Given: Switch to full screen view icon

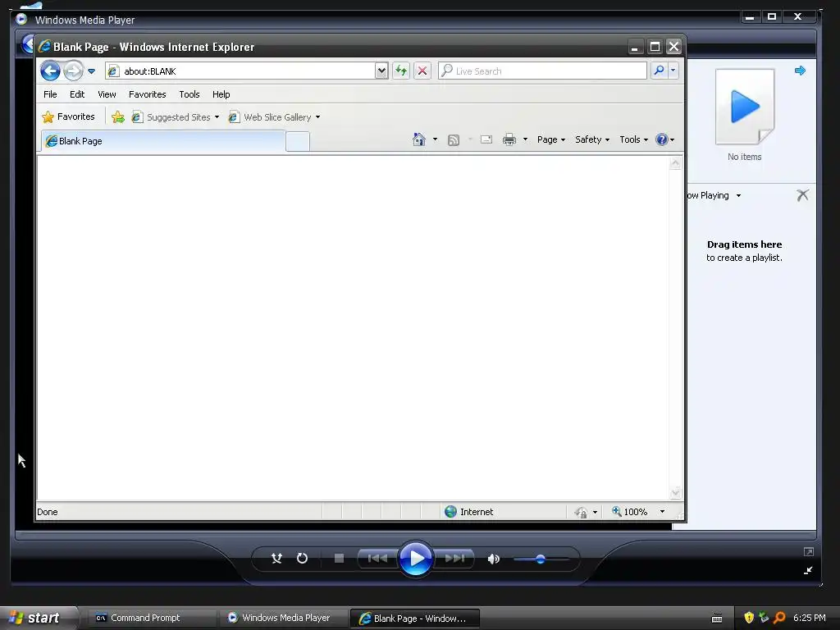Looking at the screenshot, I should 808,552.
